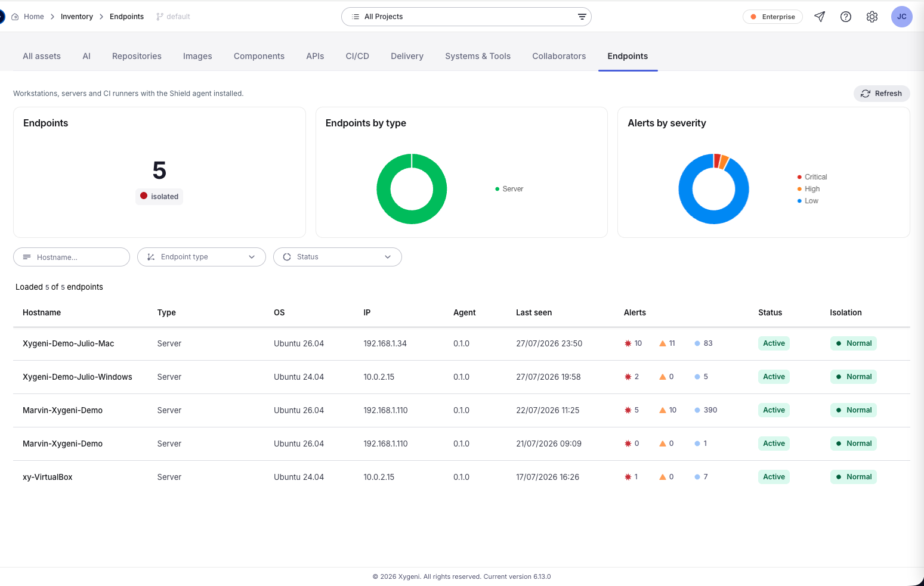Open xy-VirtualBox endpoint row
Image resolution: width=924 pixels, height=586 pixels.
click(462, 477)
